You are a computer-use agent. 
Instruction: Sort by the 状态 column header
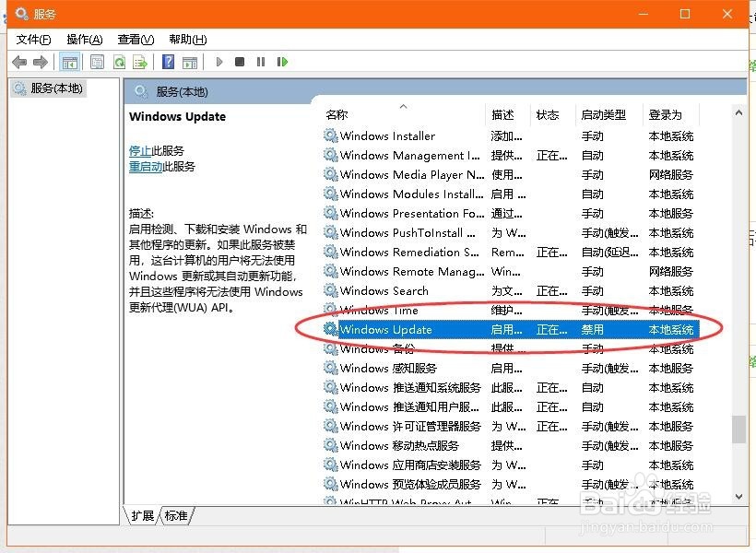[553, 114]
